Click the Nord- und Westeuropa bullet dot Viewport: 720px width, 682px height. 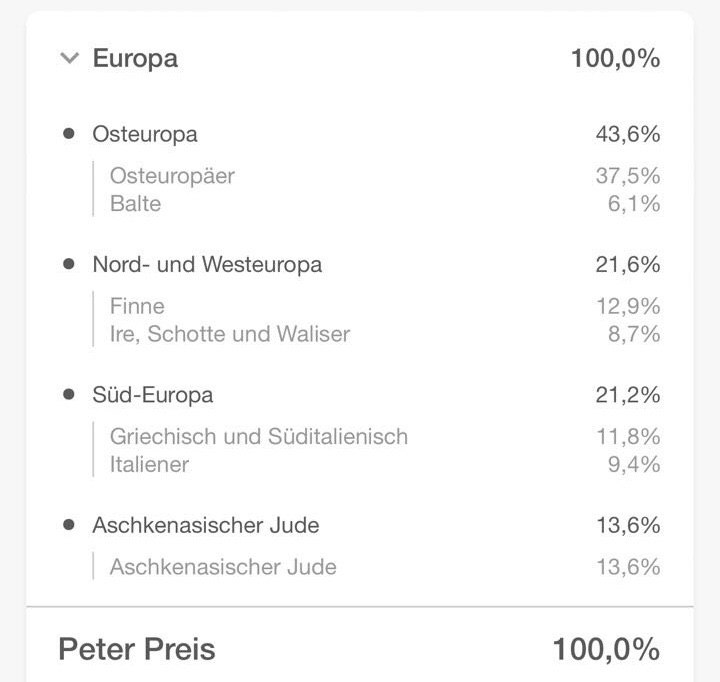click(x=68, y=264)
